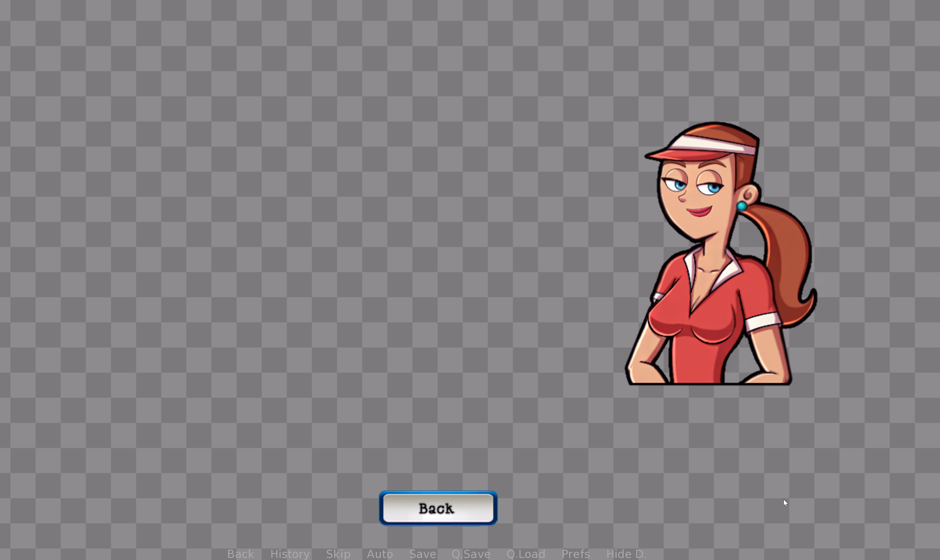Click Hide D. in the quick menu
The height and width of the screenshot is (560, 940).
[x=626, y=553]
